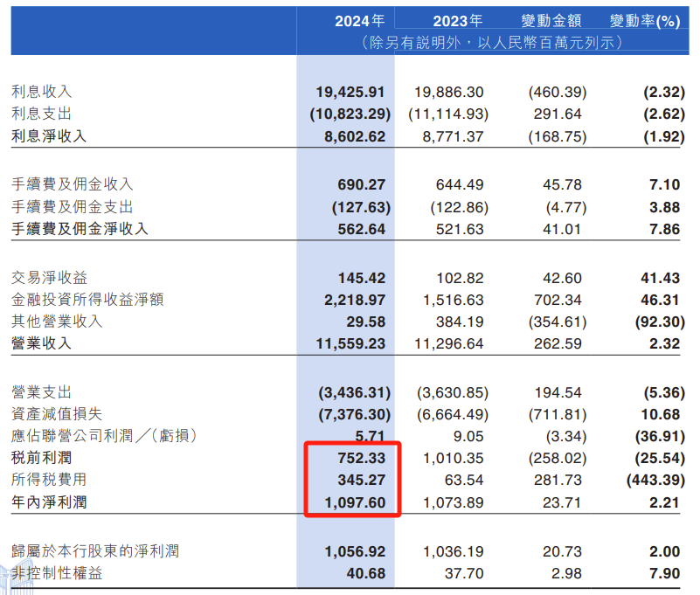700x595 pixels.
Task: Select the 2023年 column header
Action: tap(458, 21)
